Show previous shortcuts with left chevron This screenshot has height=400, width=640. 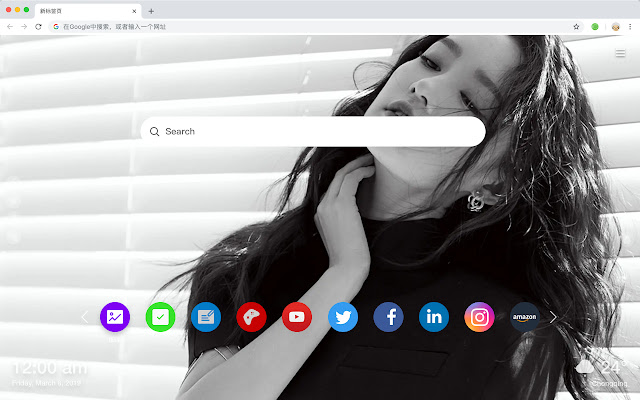84,317
